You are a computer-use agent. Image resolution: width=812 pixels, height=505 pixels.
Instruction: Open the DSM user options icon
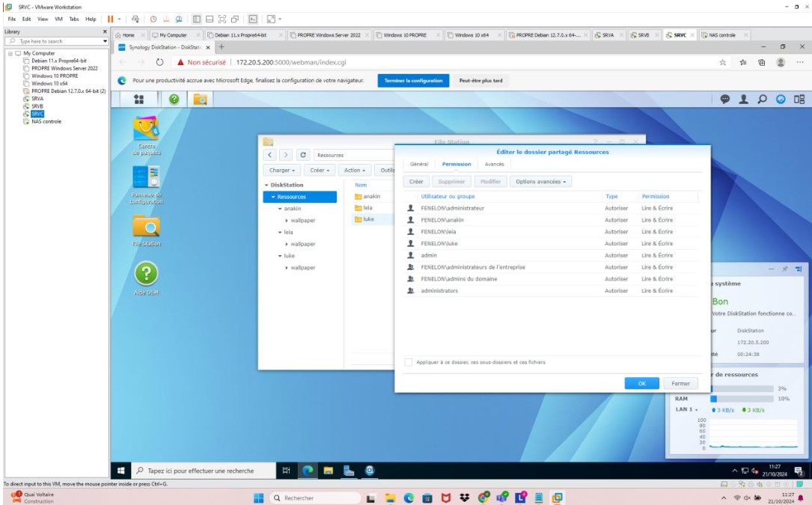click(x=743, y=99)
